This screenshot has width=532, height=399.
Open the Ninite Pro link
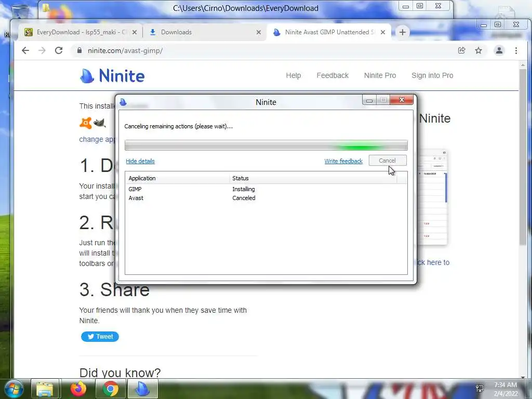[x=380, y=75]
